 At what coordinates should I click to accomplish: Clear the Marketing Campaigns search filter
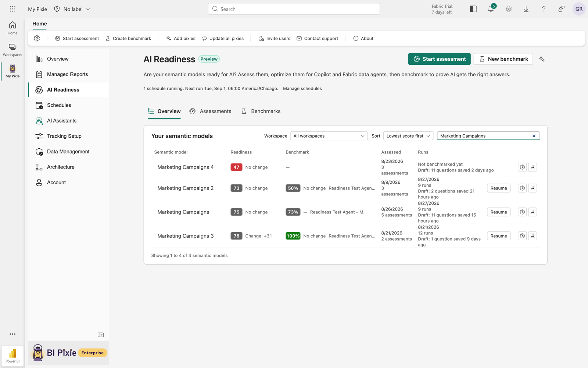534,136
